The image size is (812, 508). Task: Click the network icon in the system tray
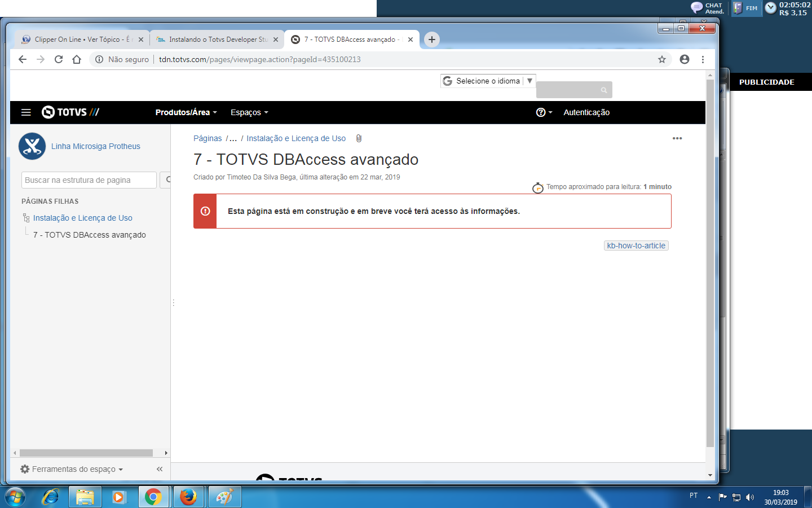tap(736, 497)
